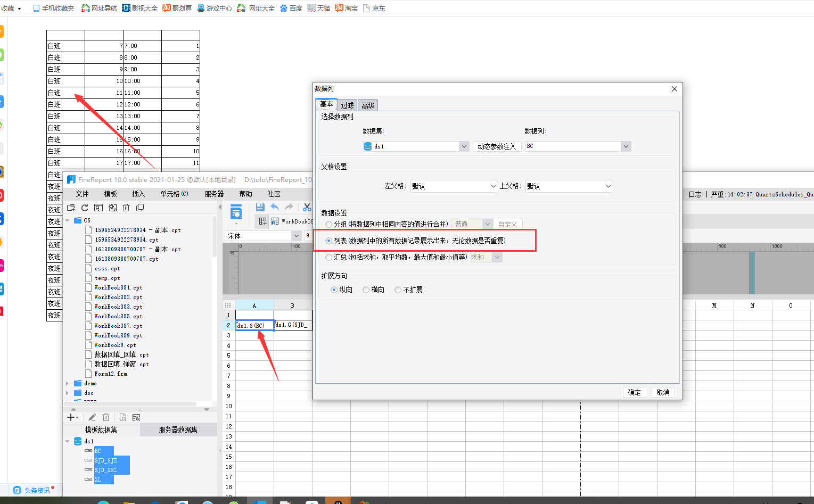Viewport: 814px width, 504px height.
Task: Redo the undone action in FineReport
Action: [289, 207]
